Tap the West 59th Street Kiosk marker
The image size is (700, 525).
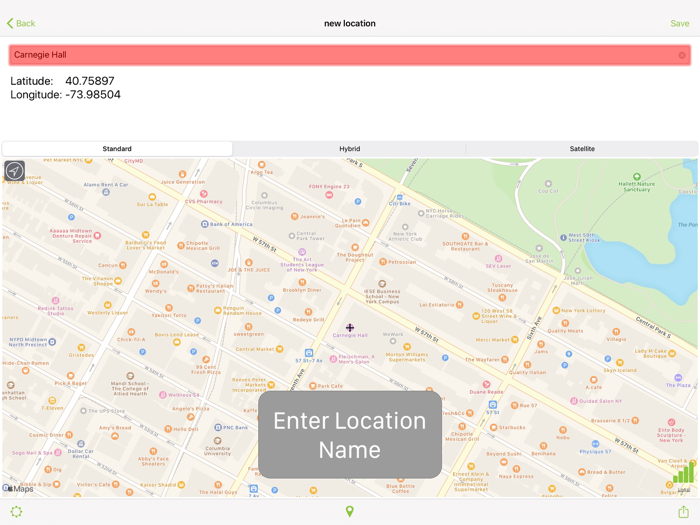coord(563,238)
